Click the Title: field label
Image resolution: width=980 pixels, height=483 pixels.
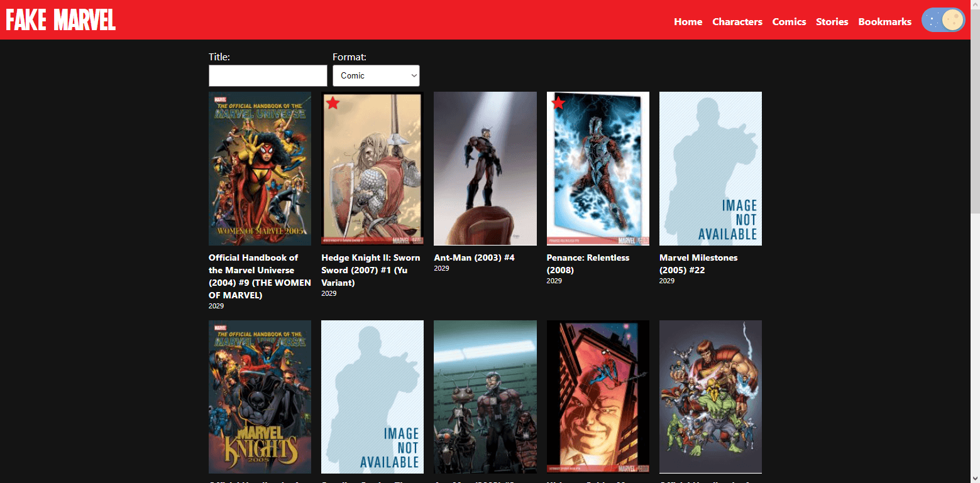point(219,57)
